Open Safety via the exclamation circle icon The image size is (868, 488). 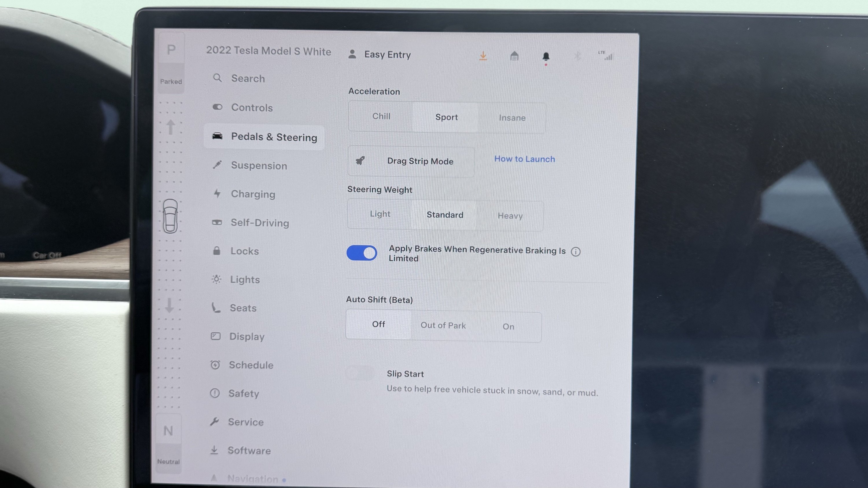click(215, 393)
